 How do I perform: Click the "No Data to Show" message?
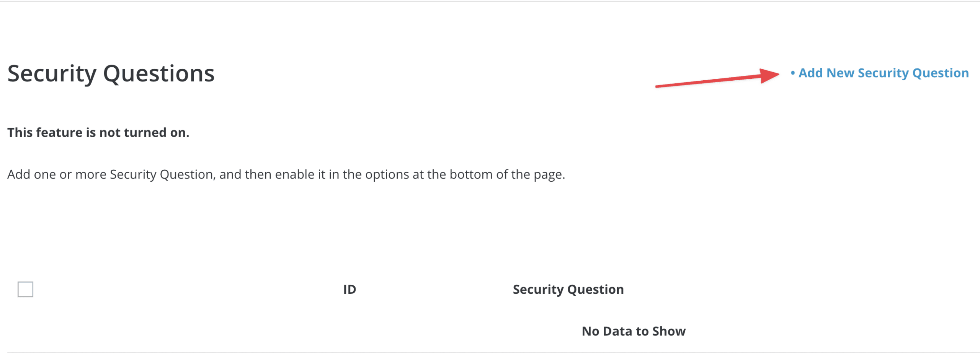[x=634, y=331]
